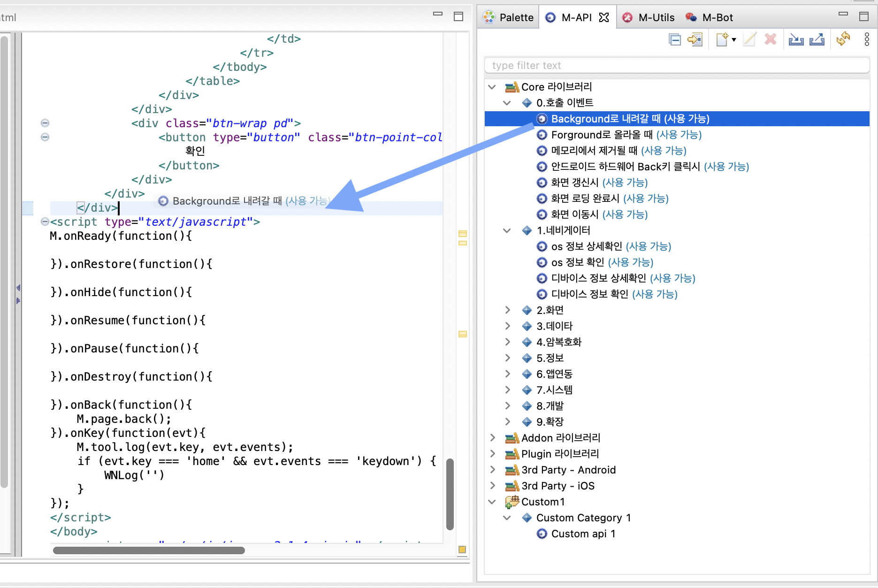Open the vertical three-dot overflow menu
Viewport: 878px width, 588px height.
coord(866,39)
